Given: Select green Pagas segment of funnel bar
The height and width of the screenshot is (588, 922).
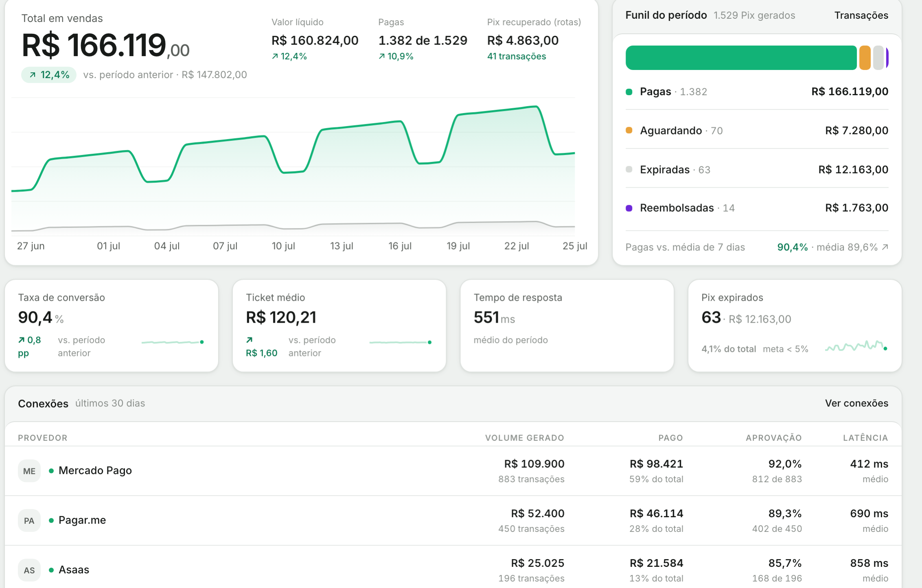Looking at the screenshot, I should click(741, 58).
